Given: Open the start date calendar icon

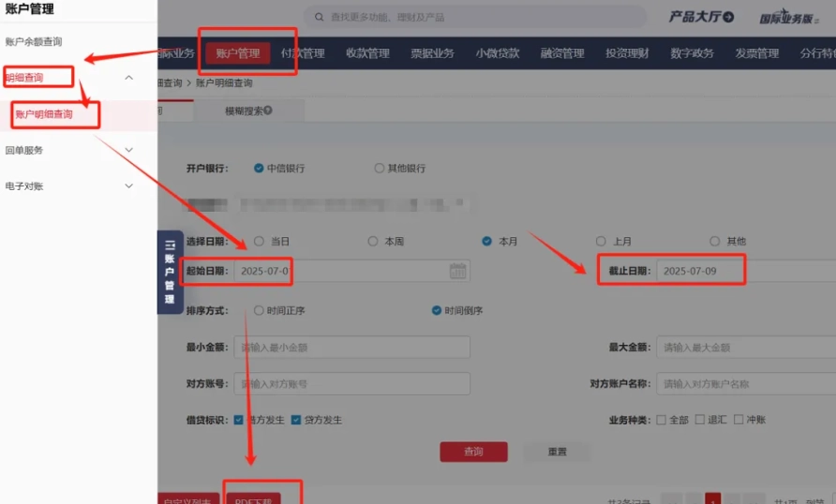Looking at the screenshot, I should [458, 271].
